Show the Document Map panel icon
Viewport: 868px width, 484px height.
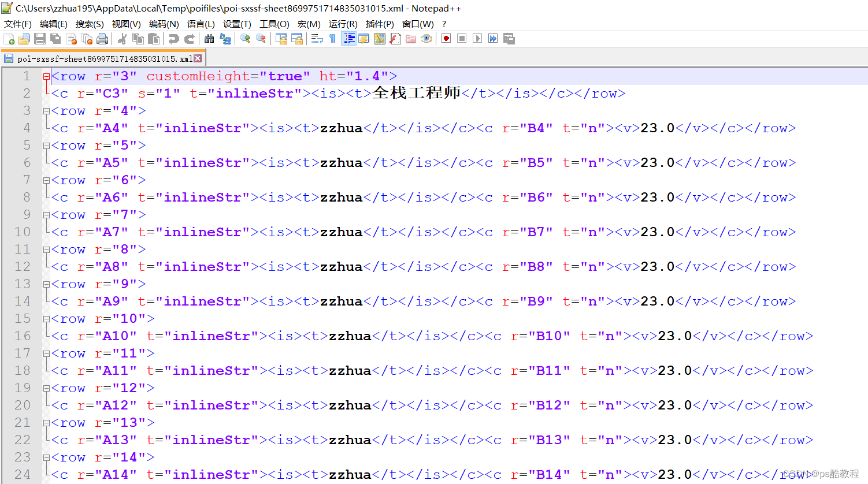click(x=380, y=39)
